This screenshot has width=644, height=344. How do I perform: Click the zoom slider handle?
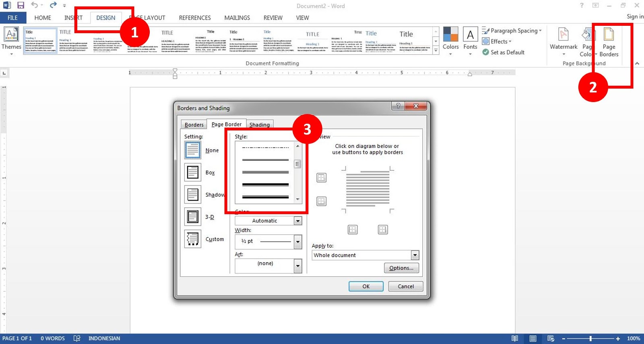tap(590, 338)
